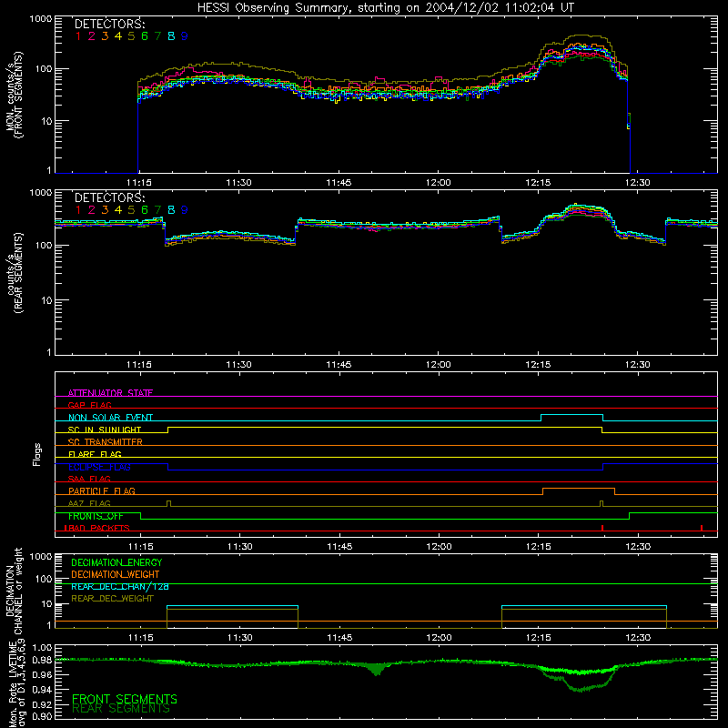Click the 0.98 value on livetime axis
Image resolution: width=728 pixels, height=728 pixels.
click(x=42, y=660)
